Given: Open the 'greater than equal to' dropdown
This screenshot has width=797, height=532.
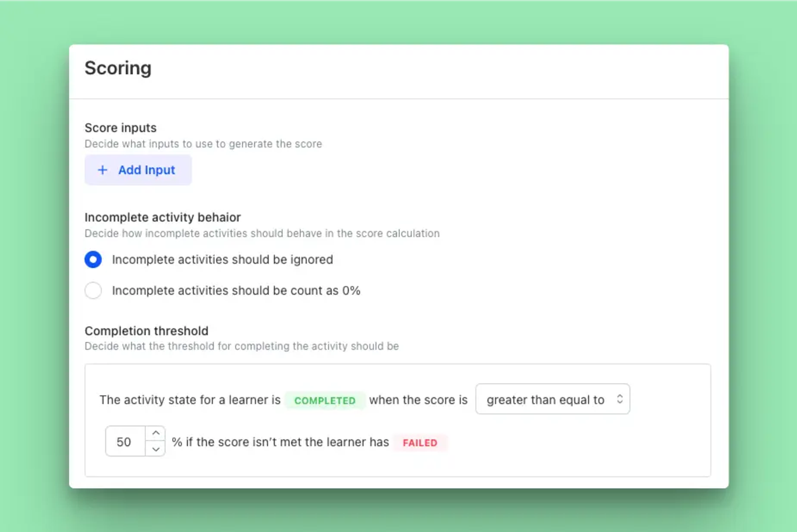Looking at the screenshot, I should click(552, 399).
